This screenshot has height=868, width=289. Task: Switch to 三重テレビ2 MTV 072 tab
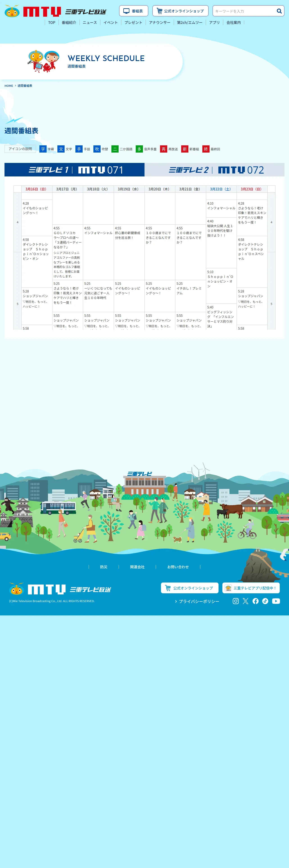pos(215,170)
